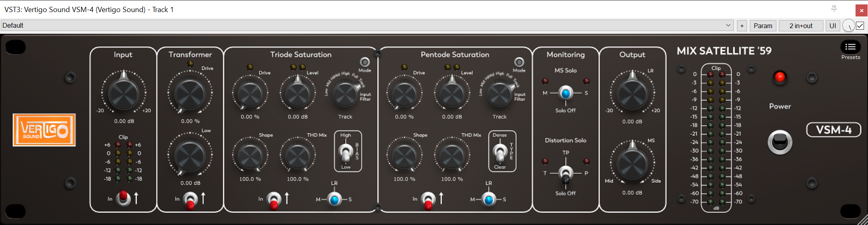This screenshot has height=225, width=868.
Task: Open the Default preset dropdown
Action: point(367,25)
